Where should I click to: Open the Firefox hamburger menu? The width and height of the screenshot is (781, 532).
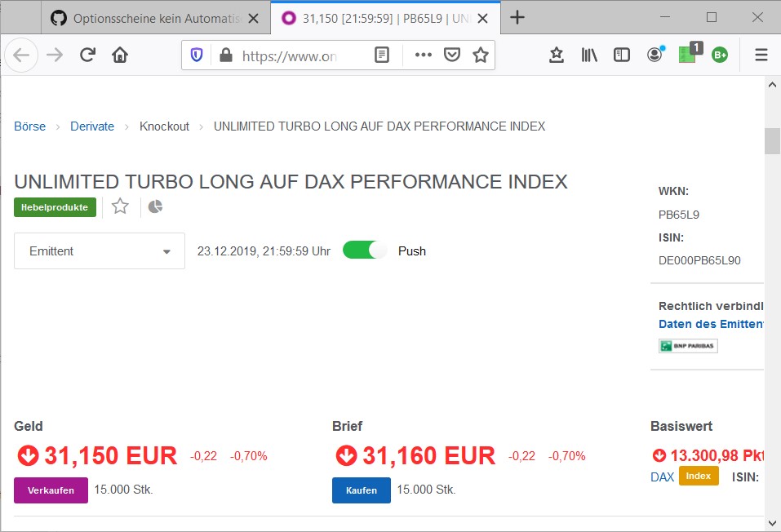click(x=761, y=54)
